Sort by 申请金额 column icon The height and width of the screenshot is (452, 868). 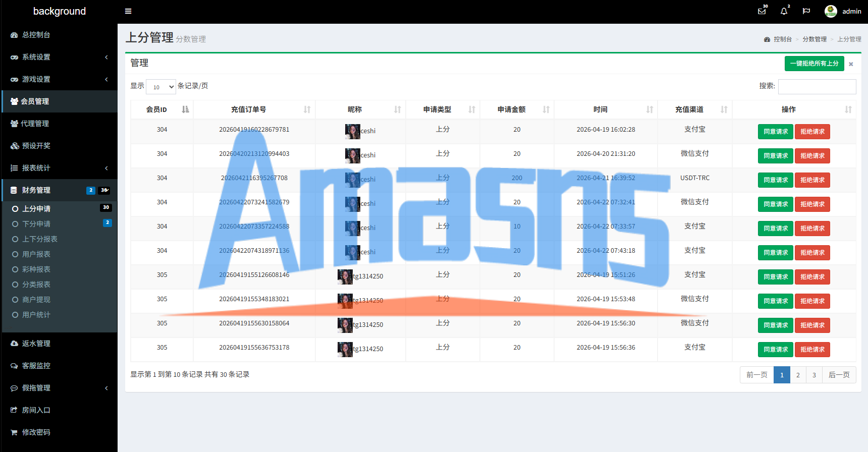click(x=546, y=109)
